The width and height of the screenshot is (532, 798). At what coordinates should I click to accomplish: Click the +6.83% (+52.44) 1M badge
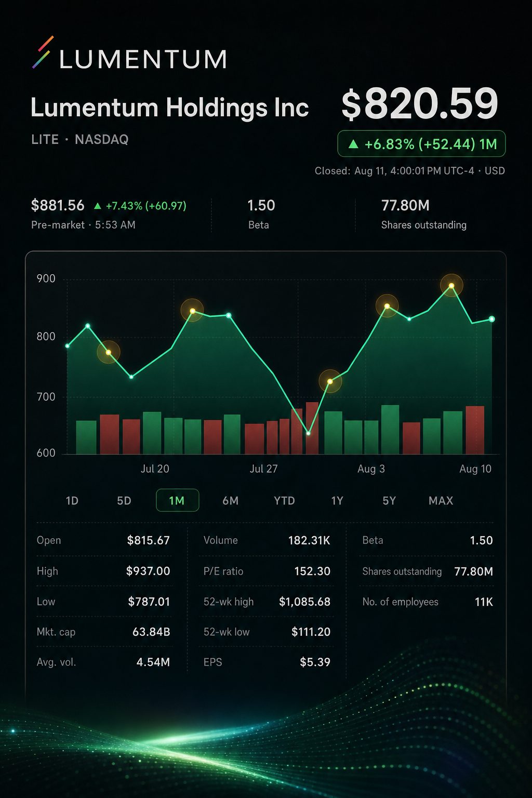pyautogui.click(x=421, y=144)
